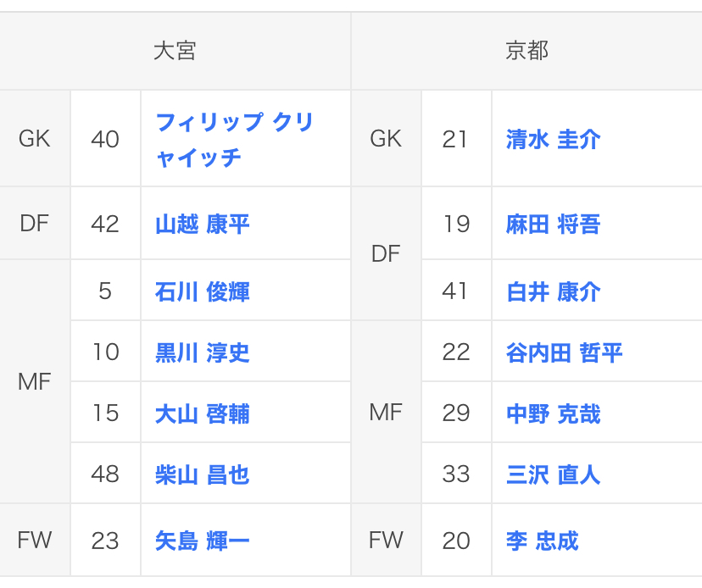Click jersey number 40 cell

[x=105, y=139]
